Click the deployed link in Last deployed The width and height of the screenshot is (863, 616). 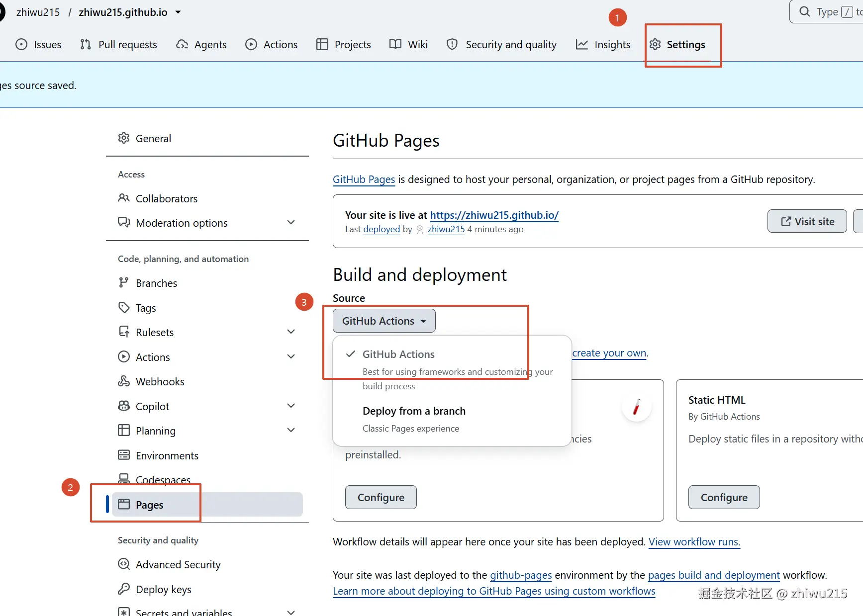point(382,229)
